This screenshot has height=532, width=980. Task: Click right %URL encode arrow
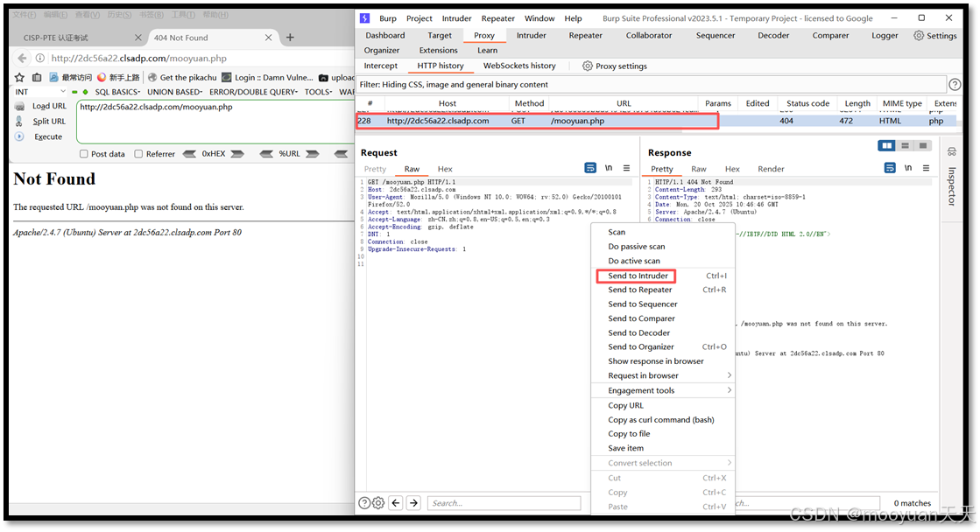point(313,154)
